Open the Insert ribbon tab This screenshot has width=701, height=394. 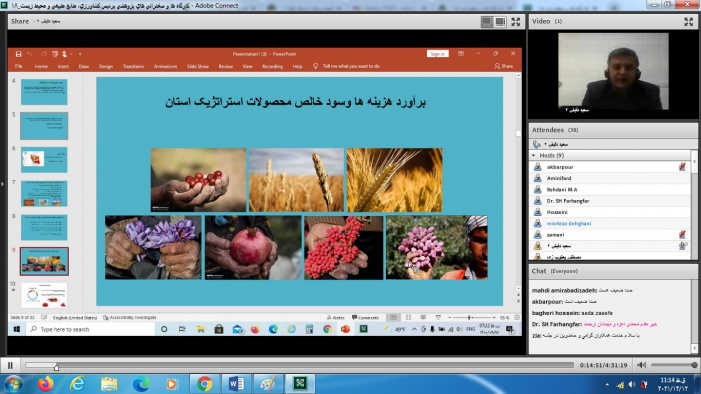point(63,66)
